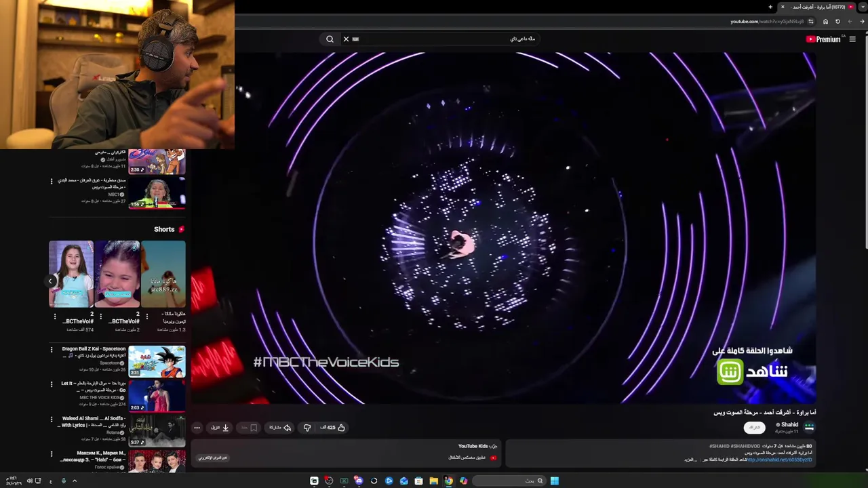Click the taskbar search box
This screenshot has height=488, width=868.
coord(509,481)
